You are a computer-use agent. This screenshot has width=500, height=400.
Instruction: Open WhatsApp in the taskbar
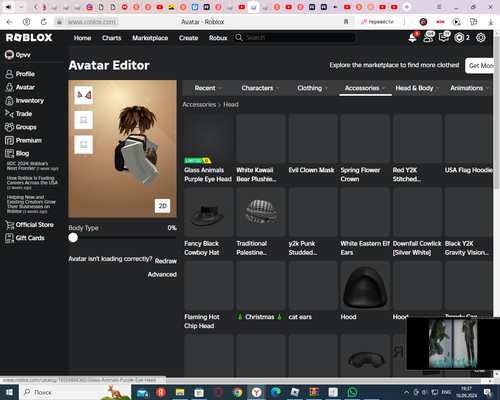coord(352,392)
